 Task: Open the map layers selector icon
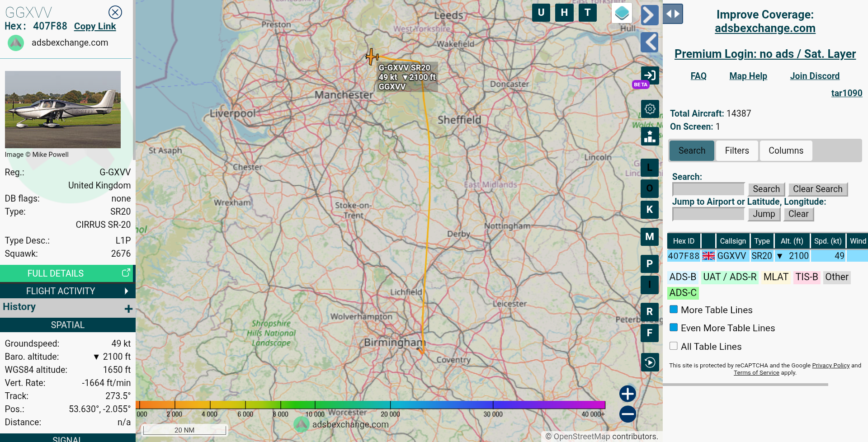coord(622,13)
